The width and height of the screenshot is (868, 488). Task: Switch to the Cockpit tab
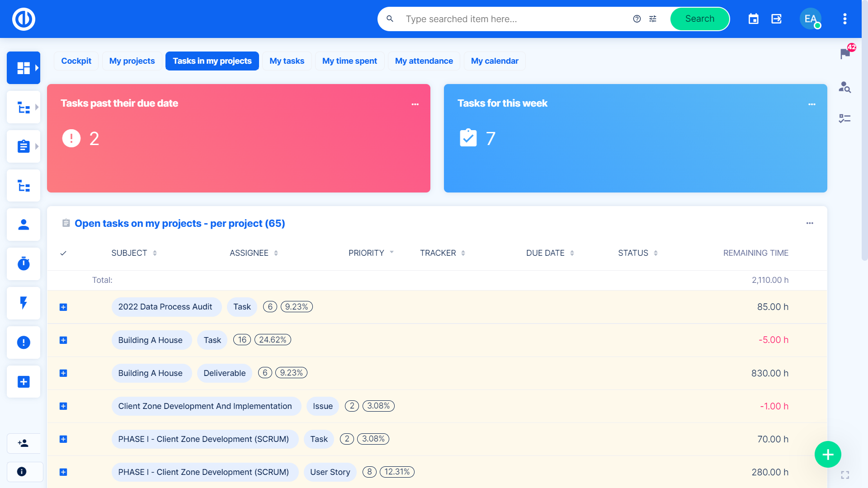pyautogui.click(x=76, y=61)
